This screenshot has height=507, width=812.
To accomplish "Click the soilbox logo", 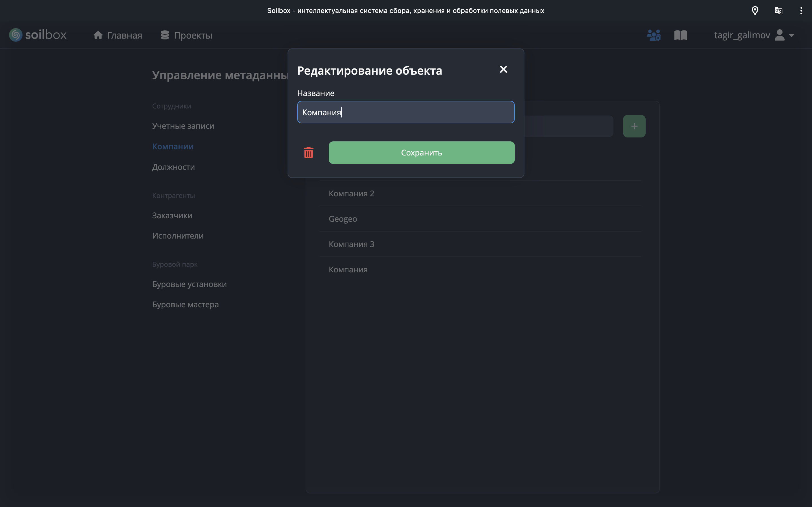I will [38, 35].
